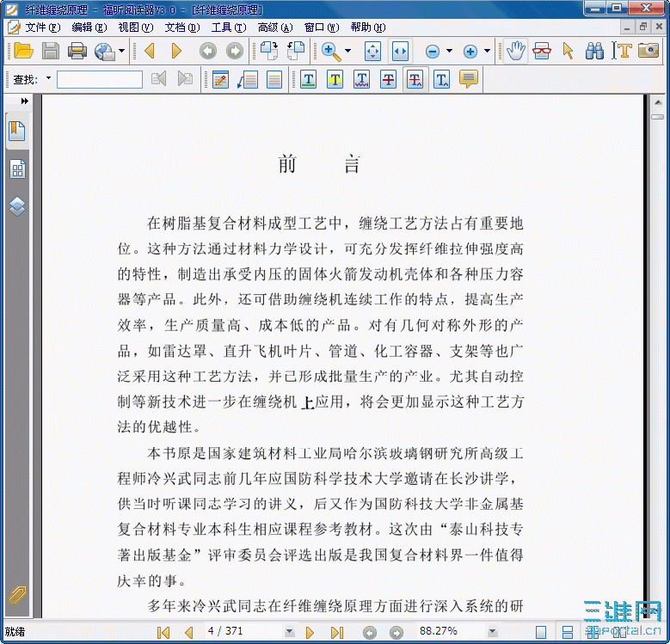Select the arrow selection tool
The height and width of the screenshot is (644, 670).
coord(568,51)
